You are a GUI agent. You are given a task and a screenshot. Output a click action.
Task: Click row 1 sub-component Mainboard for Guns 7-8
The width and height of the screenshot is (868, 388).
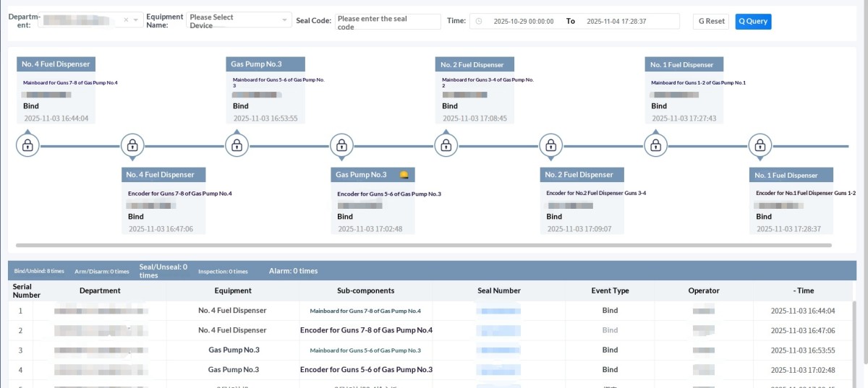pyautogui.click(x=365, y=311)
